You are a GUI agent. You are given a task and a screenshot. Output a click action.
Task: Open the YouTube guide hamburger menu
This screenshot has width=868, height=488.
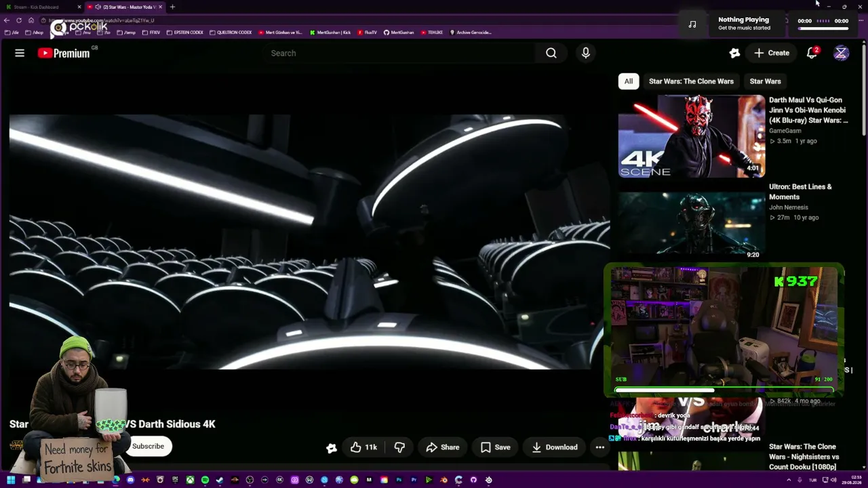click(x=20, y=53)
